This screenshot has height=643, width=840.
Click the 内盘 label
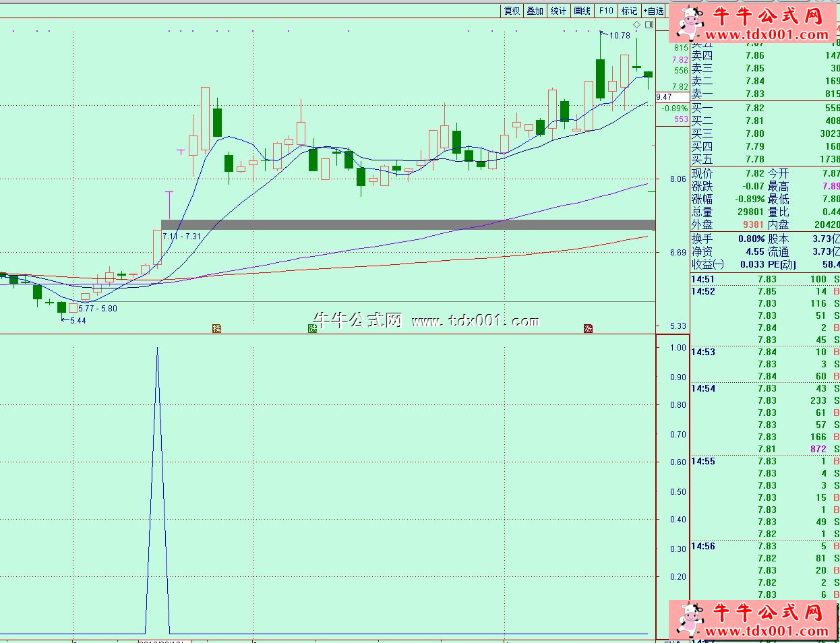pyautogui.click(x=778, y=224)
